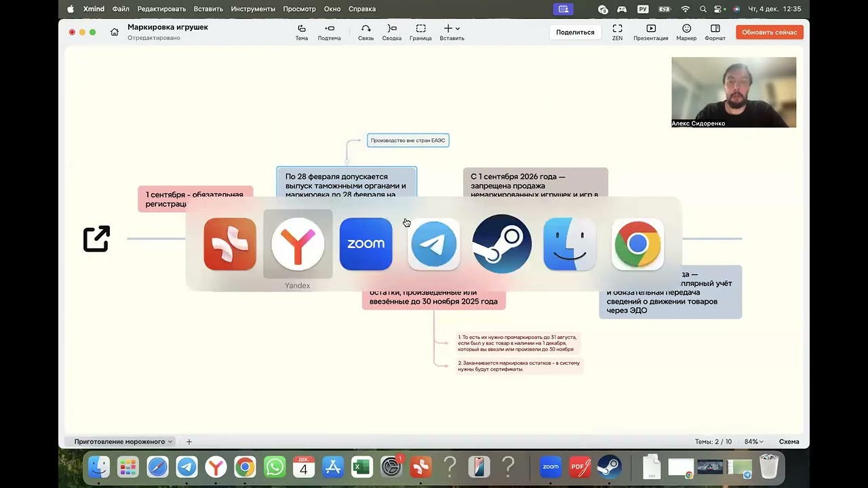This screenshot has height=488, width=868.
Task: Open the Окно menu
Action: [332, 9]
